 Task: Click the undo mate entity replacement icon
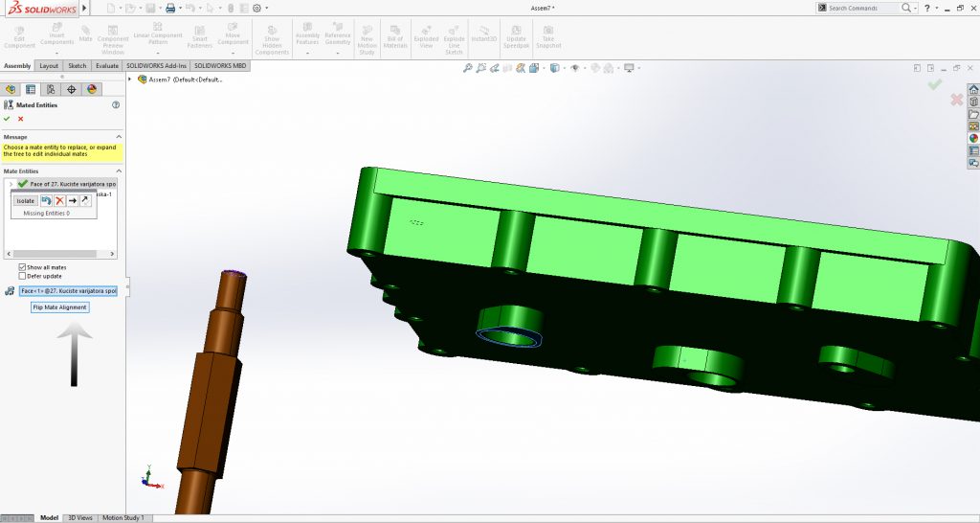tap(46, 201)
